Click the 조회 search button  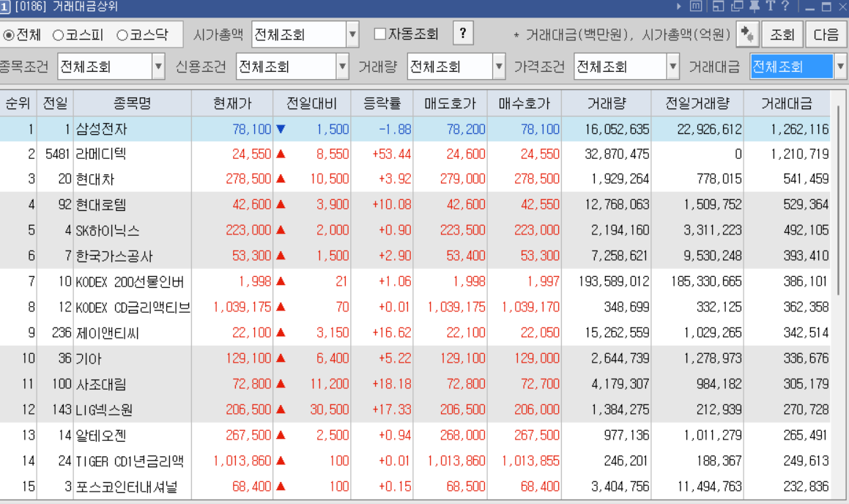[782, 34]
